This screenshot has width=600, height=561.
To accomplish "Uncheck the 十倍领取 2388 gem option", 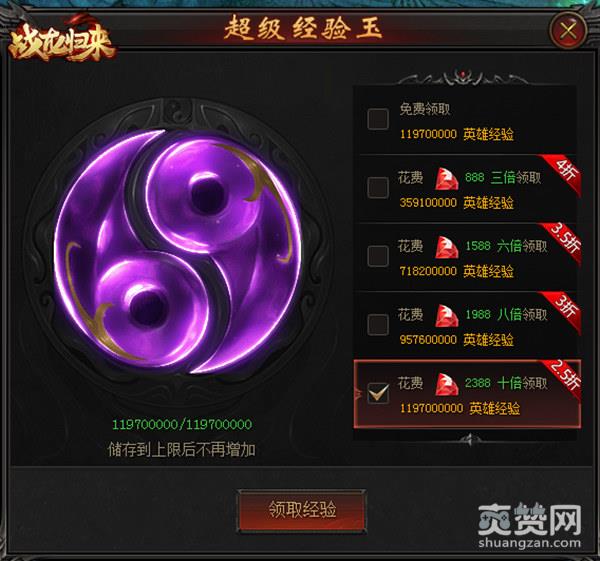I will click(378, 393).
